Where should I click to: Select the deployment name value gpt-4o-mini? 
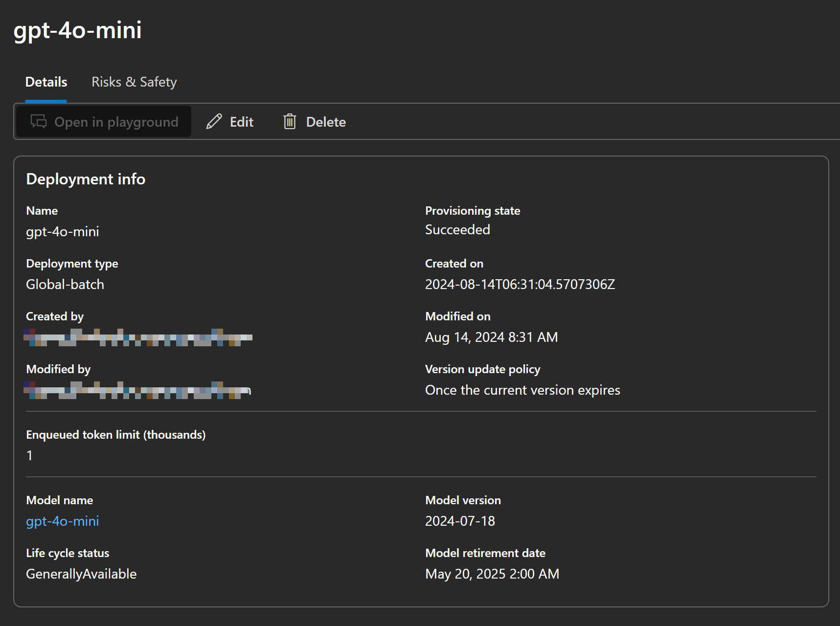point(63,232)
